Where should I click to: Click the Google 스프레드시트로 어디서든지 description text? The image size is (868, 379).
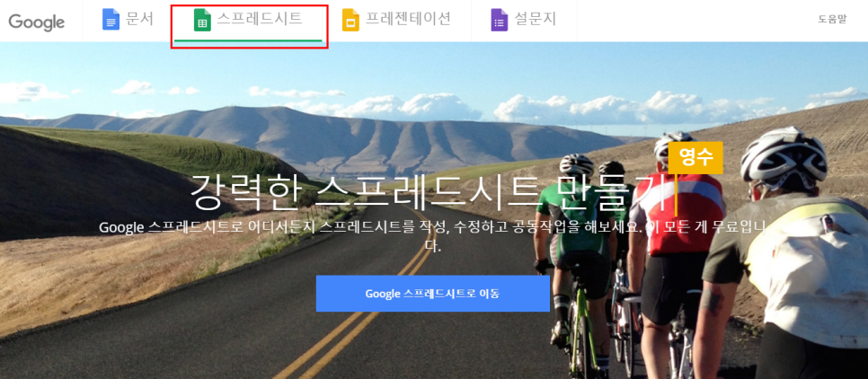432,235
